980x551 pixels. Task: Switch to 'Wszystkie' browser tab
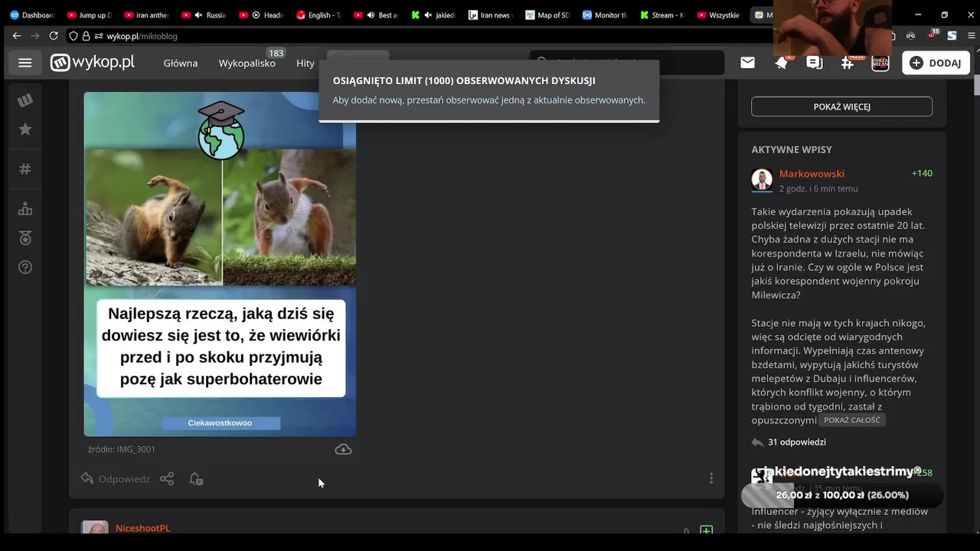coord(720,15)
